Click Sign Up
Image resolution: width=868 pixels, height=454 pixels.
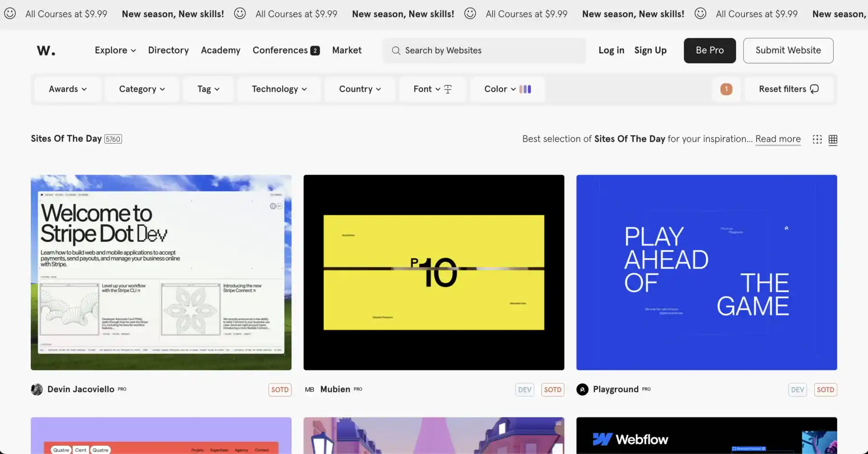click(650, 51)
